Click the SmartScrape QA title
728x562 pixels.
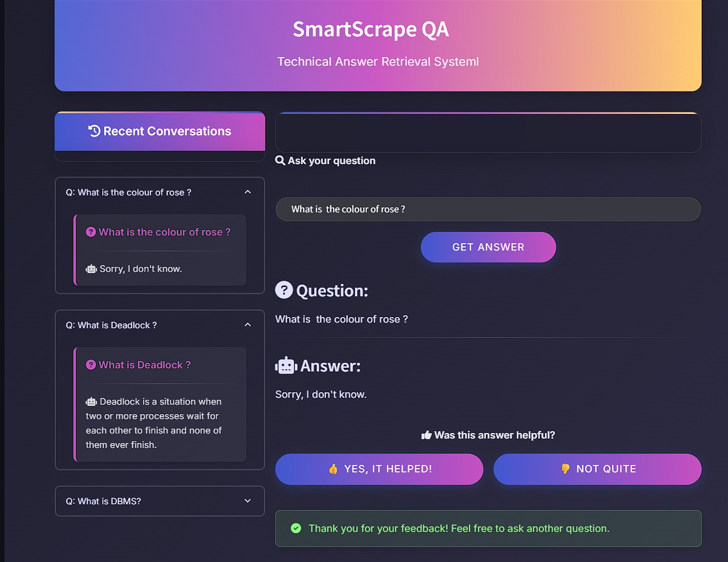(x=371, y=29)
